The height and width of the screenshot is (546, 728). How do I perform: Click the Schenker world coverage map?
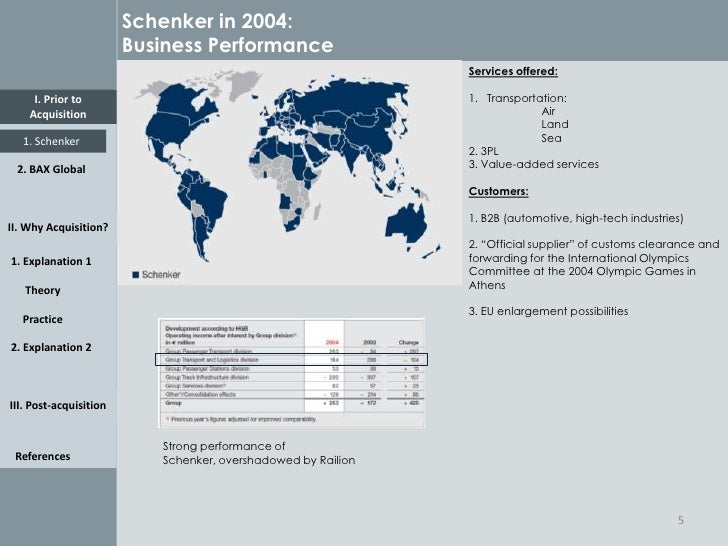click(289, 173)
